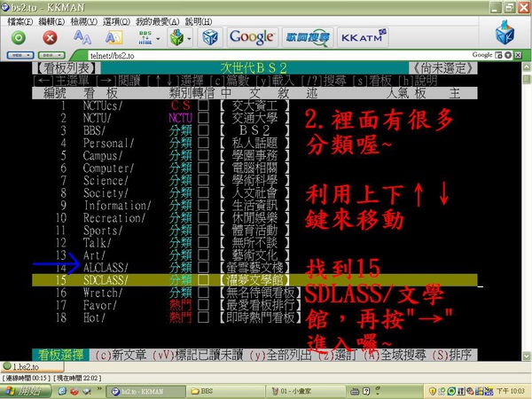Click the KK ATM toolbar button
Image resolution: width=532 pixels, height=399 pixels.
(363, 37)
